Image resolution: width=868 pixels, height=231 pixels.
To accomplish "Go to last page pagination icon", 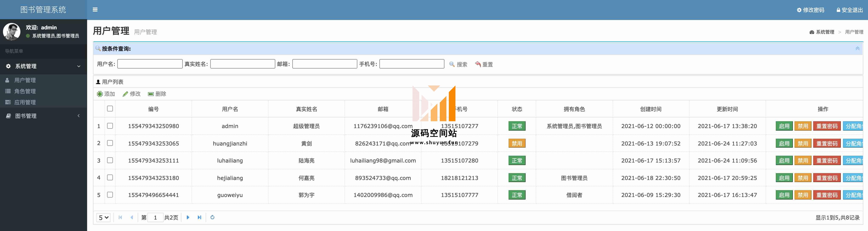I will 199,218.
